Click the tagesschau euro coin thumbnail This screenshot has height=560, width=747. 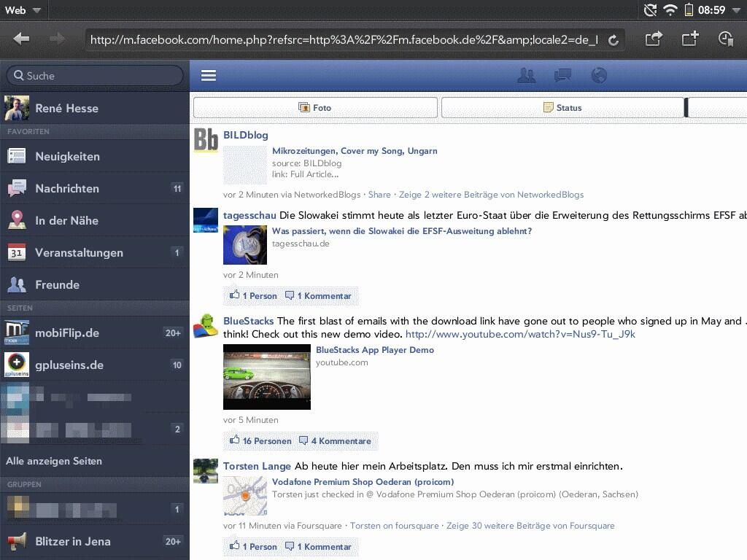pos(245,245)
